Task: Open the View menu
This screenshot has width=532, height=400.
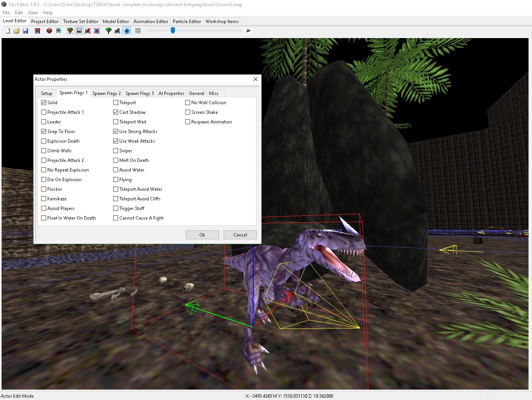Action: [x=33, y=13]
